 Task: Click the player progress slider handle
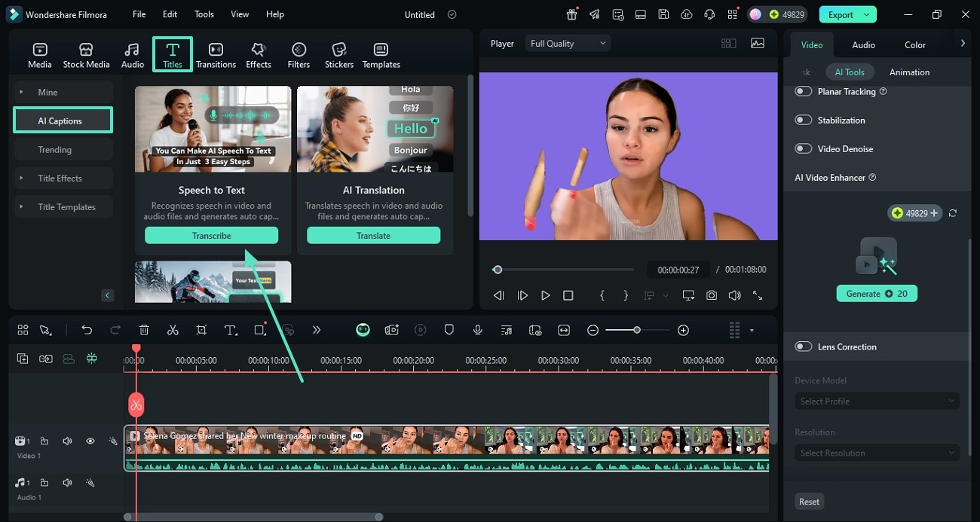coord(497,270)
